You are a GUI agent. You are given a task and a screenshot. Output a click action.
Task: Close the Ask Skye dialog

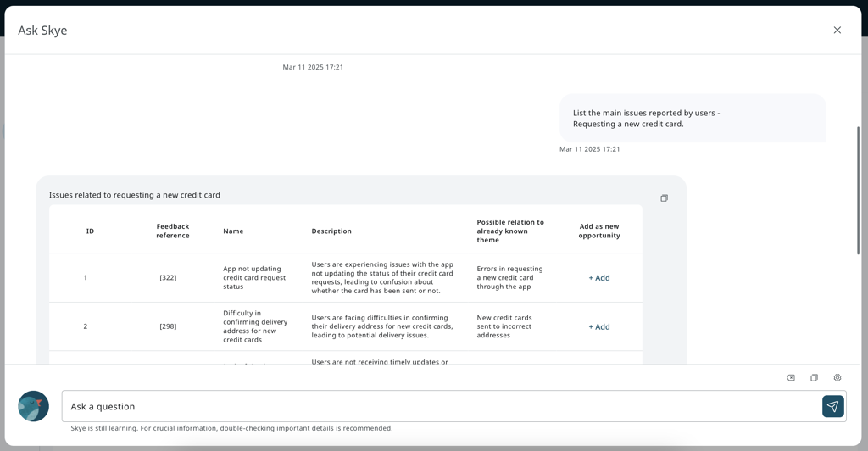pos(837,31)
